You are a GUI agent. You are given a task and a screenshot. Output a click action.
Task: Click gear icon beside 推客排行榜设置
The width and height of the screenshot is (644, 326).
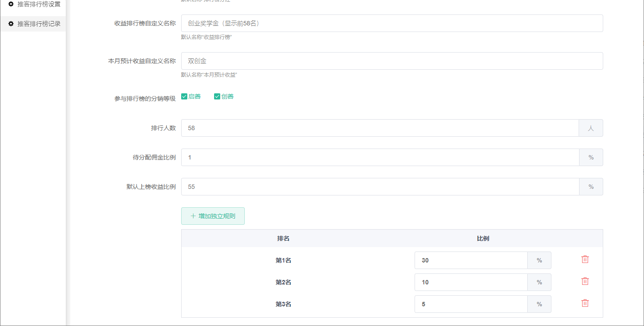pos(11,4)
